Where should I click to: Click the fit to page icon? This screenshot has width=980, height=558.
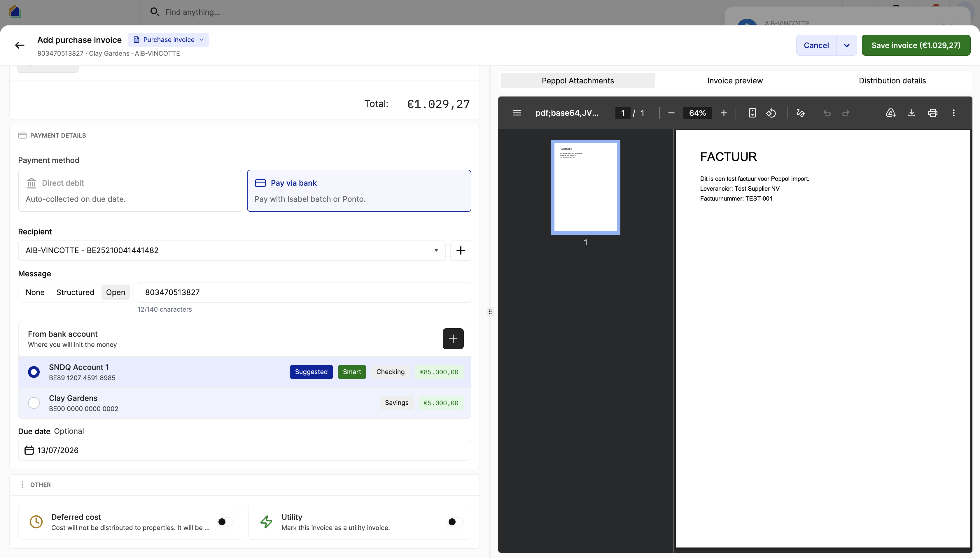[752, 113]
